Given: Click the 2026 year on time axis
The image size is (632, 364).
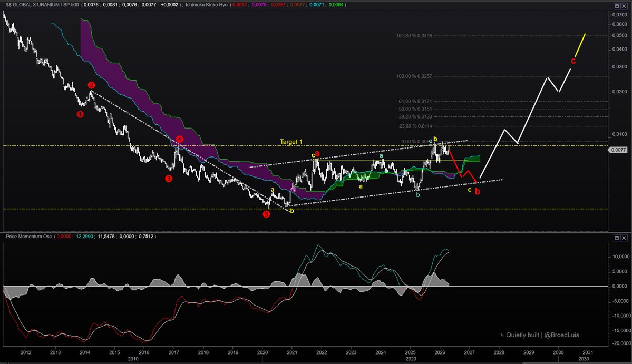Looking at the screenshot, I should 440,352.
